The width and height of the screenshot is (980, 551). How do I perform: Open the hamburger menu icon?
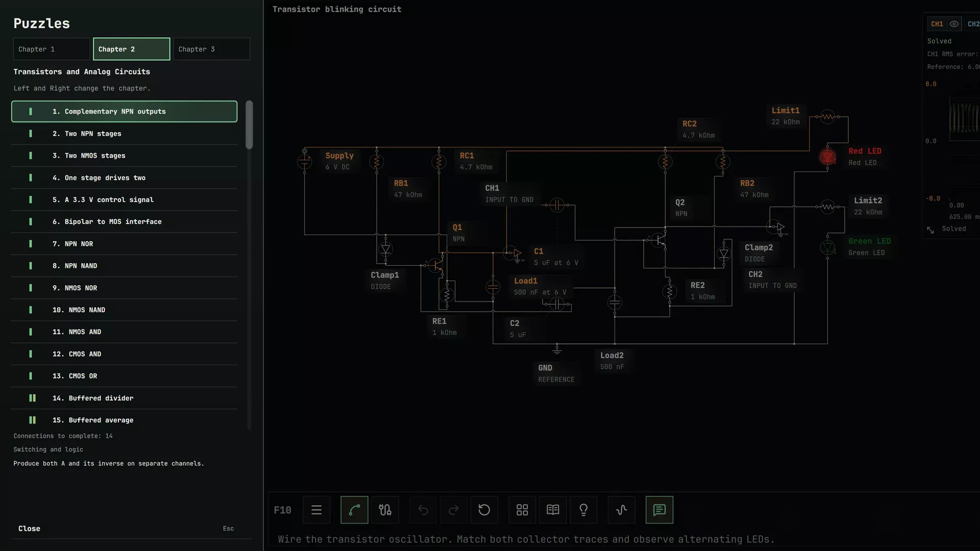316,510
